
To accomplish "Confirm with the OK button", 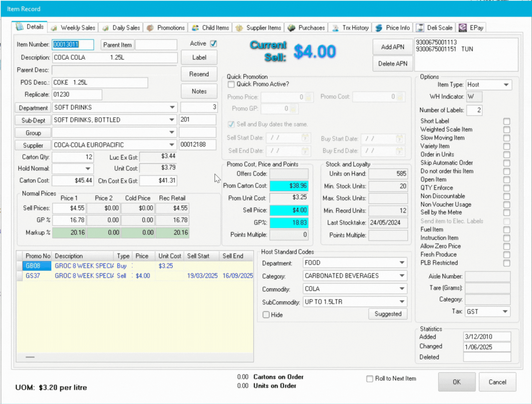I will [457, 382].
